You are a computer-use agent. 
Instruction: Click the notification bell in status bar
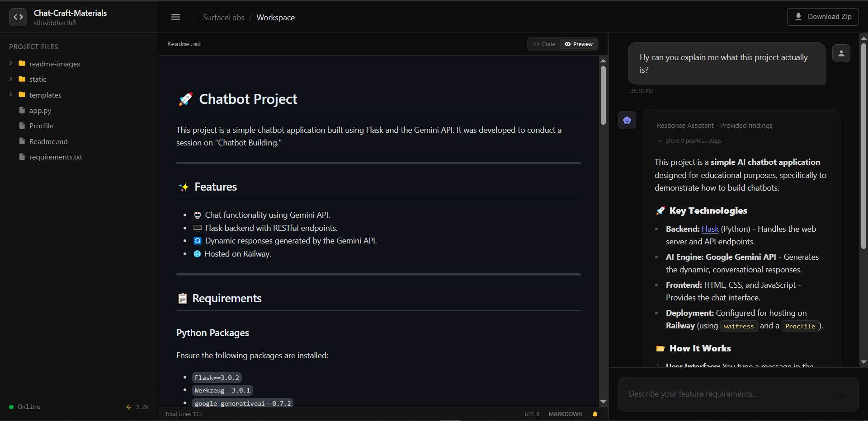595,414
